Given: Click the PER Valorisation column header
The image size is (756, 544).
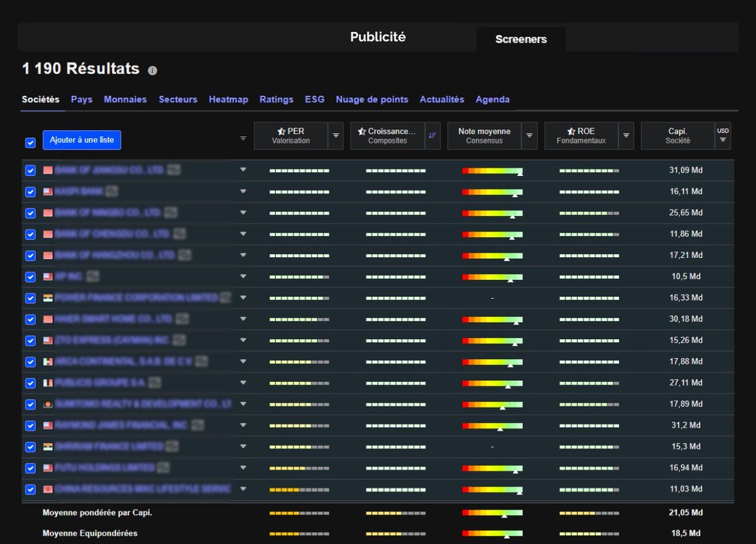Looking at the screenshot, I should pyautogui.click(x=290, y=136).
